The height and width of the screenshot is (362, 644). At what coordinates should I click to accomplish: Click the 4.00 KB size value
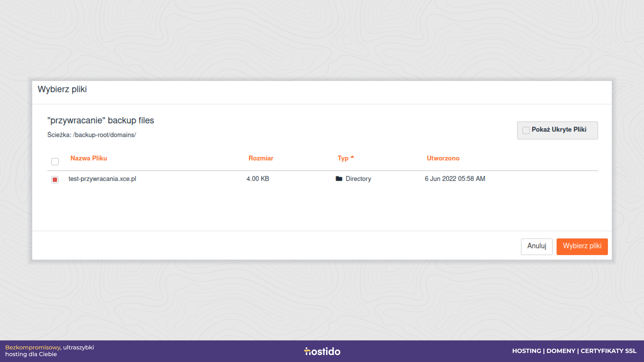coord(258,179)
